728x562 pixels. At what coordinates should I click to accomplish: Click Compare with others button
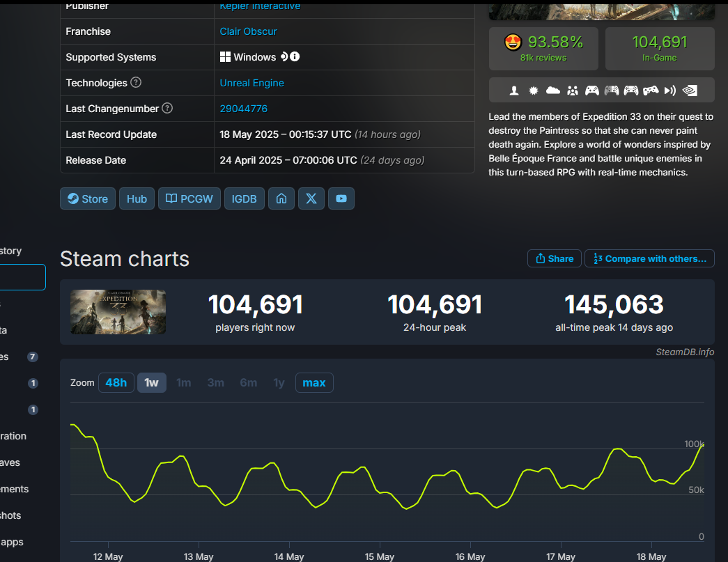pyautogui.click(x=649, y=258)
